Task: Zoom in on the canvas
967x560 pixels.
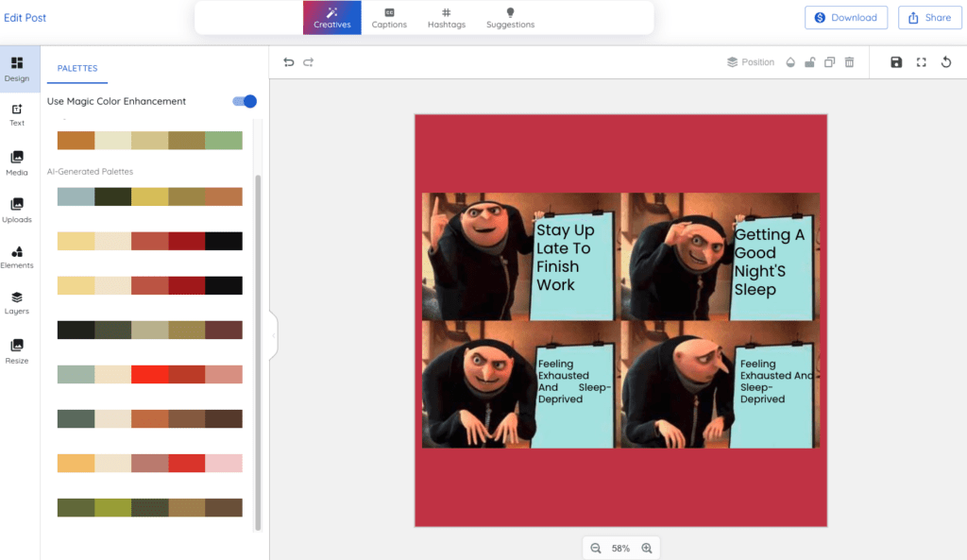Action: pos(646,549)
